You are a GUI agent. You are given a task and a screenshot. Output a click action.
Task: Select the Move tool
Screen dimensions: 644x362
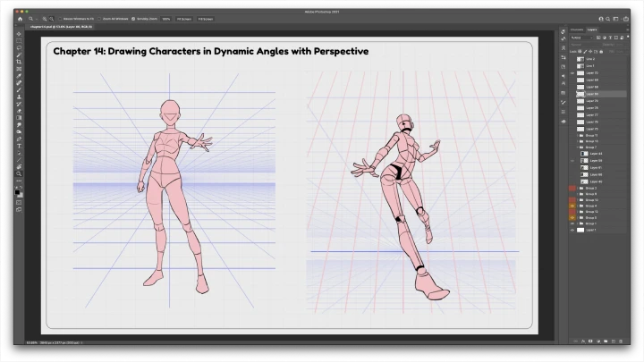coord(19,35)
